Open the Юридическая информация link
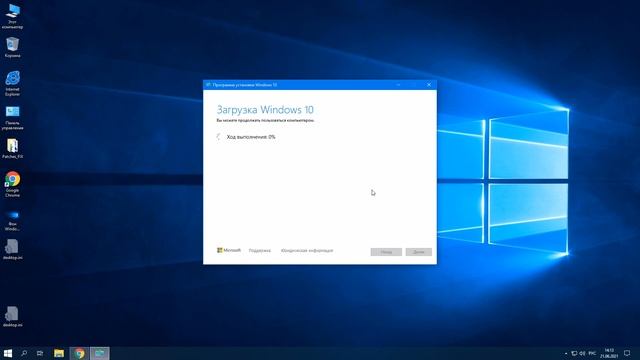The width and height of the screenshot is (640, 360). (307, 251)
